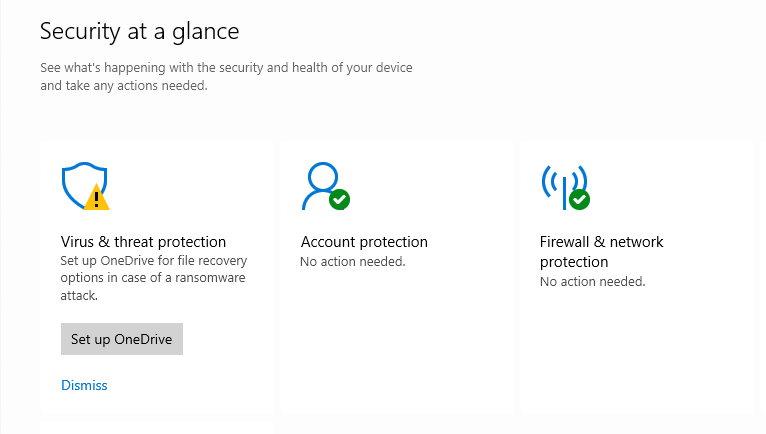Open the Firewall & network protection title
This screenshot has width=766, height=434.
[x=601, y=251]
